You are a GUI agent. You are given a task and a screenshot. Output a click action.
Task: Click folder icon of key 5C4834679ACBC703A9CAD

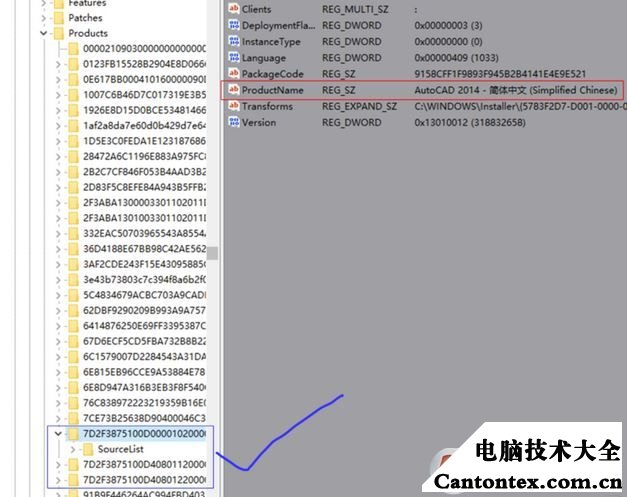(x=73, y=295)
